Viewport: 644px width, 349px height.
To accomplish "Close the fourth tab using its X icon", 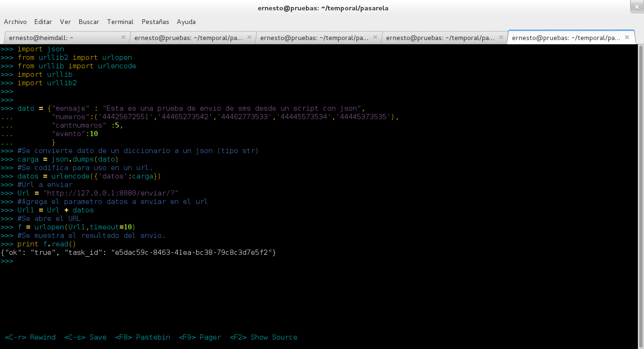I will click(x=501, y=37).
